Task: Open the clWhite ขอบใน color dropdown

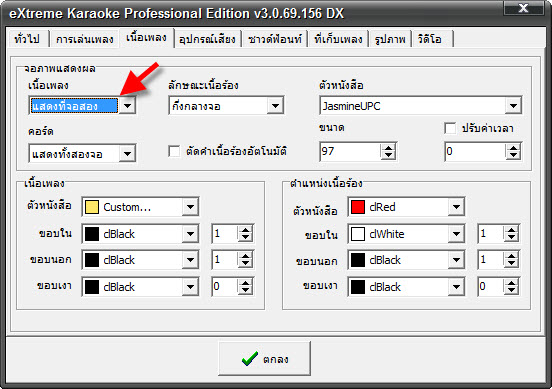Action: click(x=457, y=233)
